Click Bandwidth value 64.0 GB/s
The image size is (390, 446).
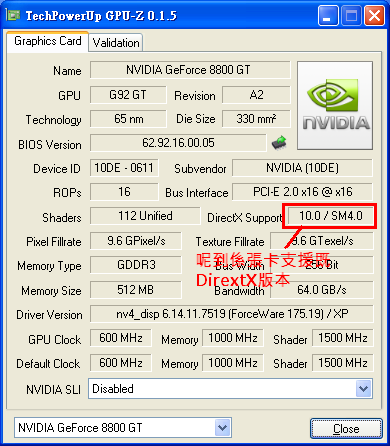click(x=322, y=290)
